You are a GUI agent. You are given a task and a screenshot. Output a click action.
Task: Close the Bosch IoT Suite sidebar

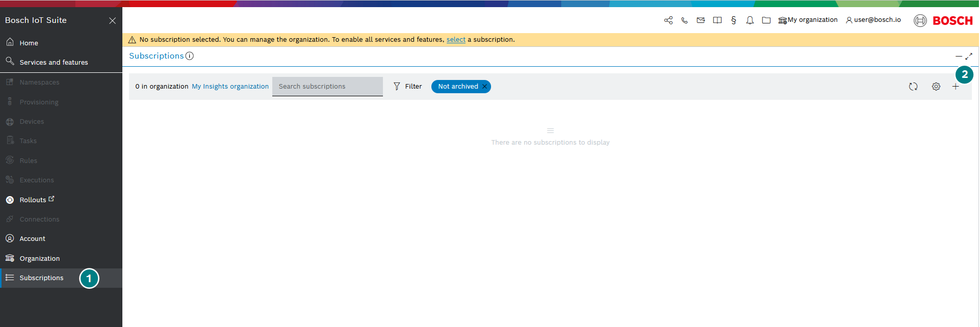pyautogui.click(x=112, y=20)
